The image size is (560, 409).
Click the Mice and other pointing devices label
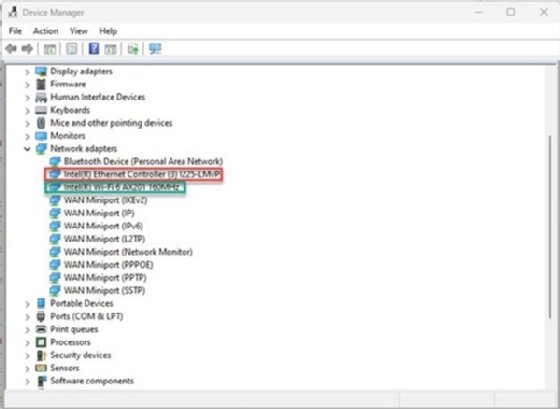pyautogui.click(x=111, y=123)
